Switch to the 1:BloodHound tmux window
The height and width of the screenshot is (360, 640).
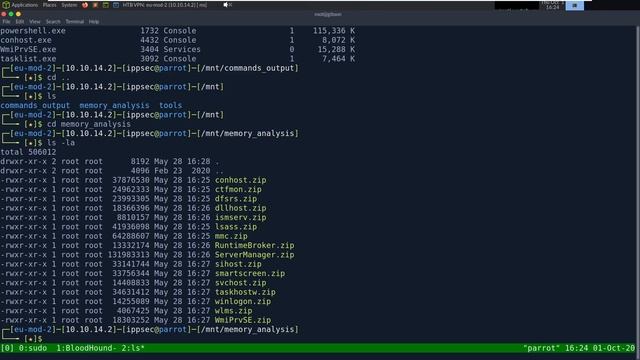(x=86, y=348)
